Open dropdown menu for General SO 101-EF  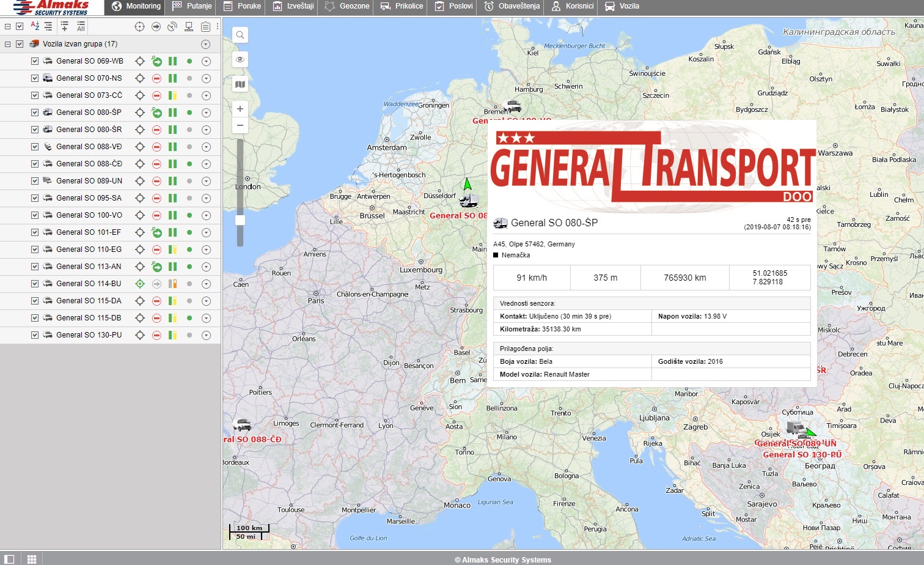pyautogui.click(x=206, y=232)
